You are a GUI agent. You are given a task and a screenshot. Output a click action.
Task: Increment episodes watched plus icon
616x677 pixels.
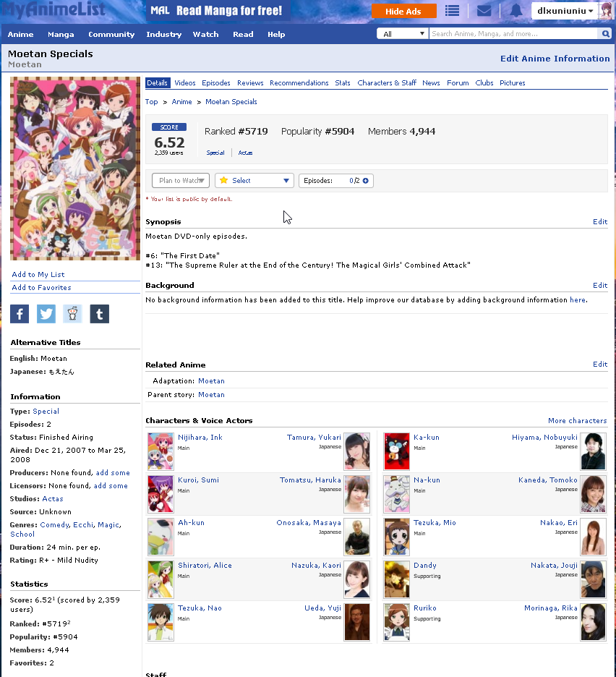coord(366,181)
